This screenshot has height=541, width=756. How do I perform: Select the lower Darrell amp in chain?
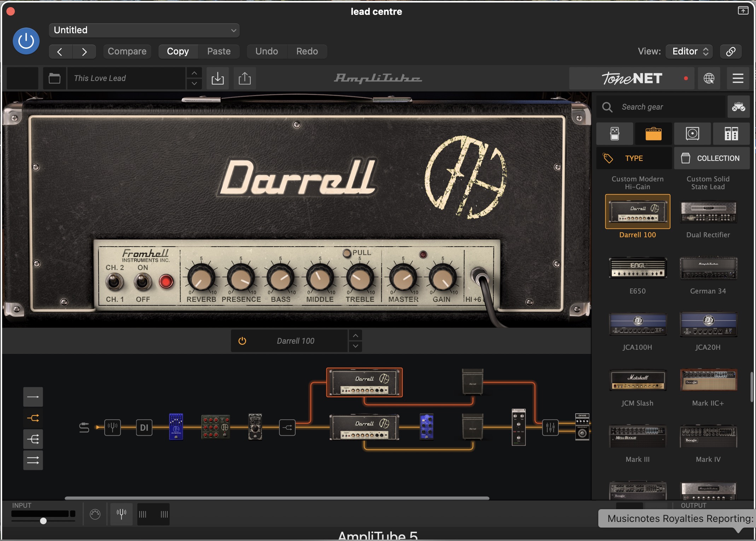coord(364,427)
